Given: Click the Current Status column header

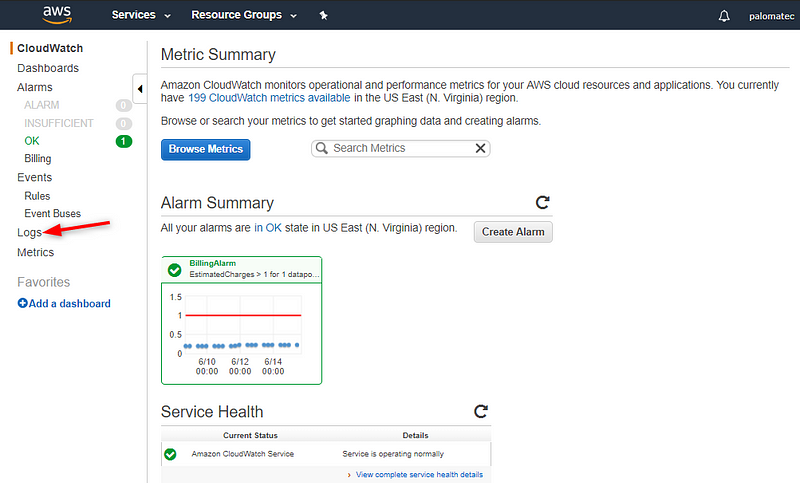Looking at the screenshot, I should tap(251, 436).
